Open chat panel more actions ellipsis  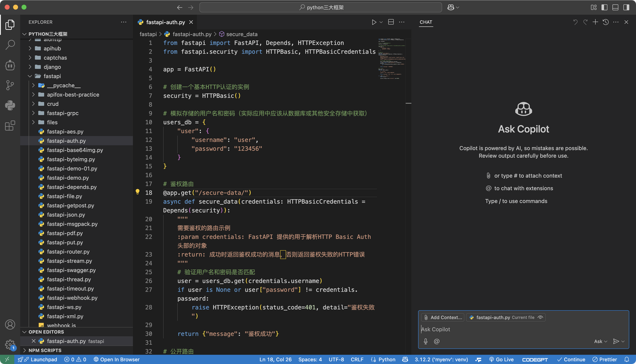tap(616, 22)
